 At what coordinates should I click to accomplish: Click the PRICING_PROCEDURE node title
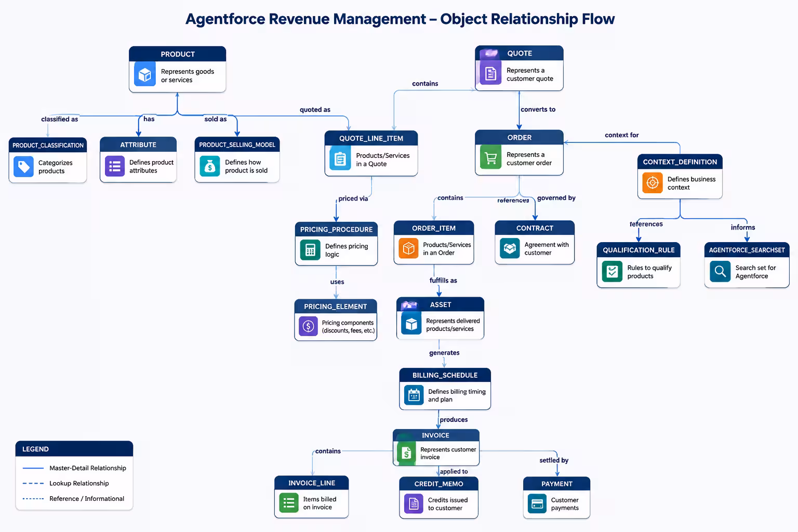coord(336,230)
